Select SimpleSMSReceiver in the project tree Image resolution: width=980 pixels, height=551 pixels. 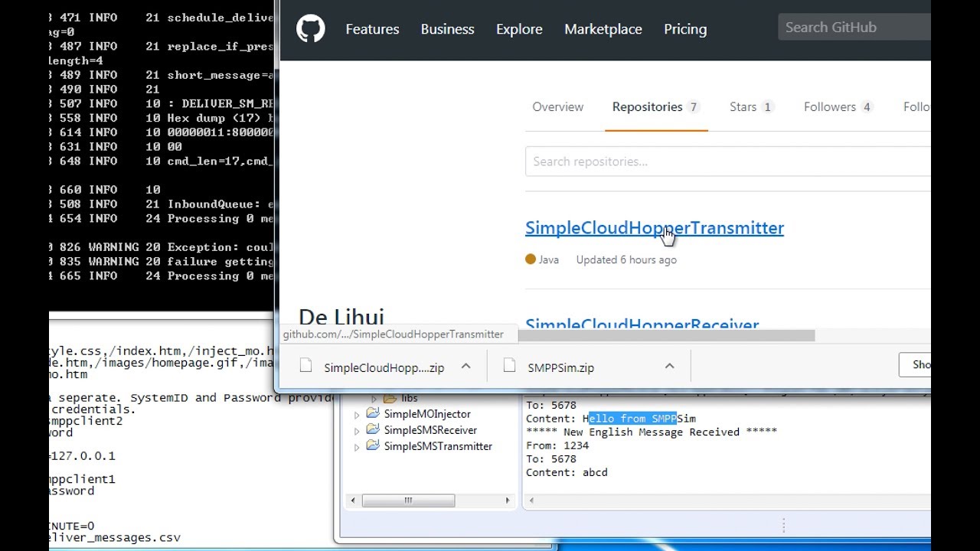point(430,430)
